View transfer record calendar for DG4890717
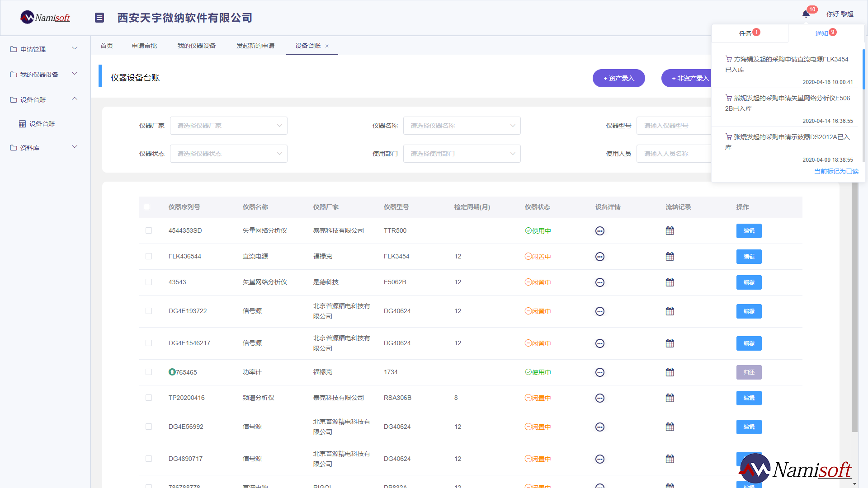The height and width of the screenshot is (488, 868). point(670,459)
